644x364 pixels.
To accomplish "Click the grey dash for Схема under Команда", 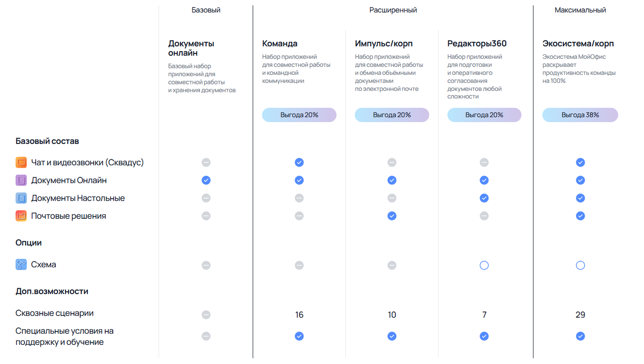I will point(299,266).
